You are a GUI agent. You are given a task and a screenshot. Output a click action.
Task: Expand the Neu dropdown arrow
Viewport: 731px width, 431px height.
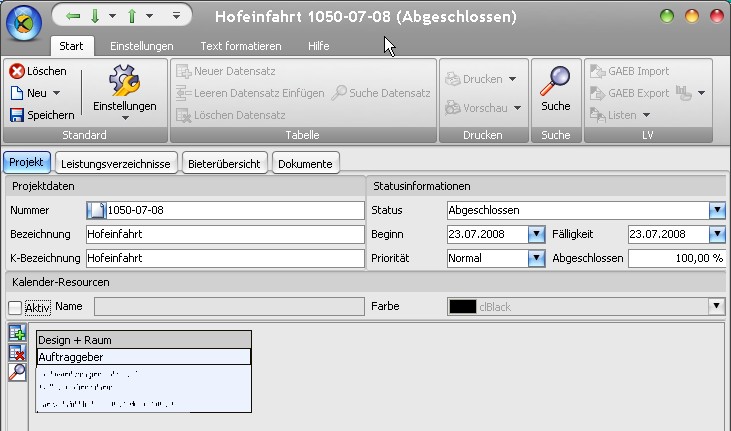click(x=56, y=93)
